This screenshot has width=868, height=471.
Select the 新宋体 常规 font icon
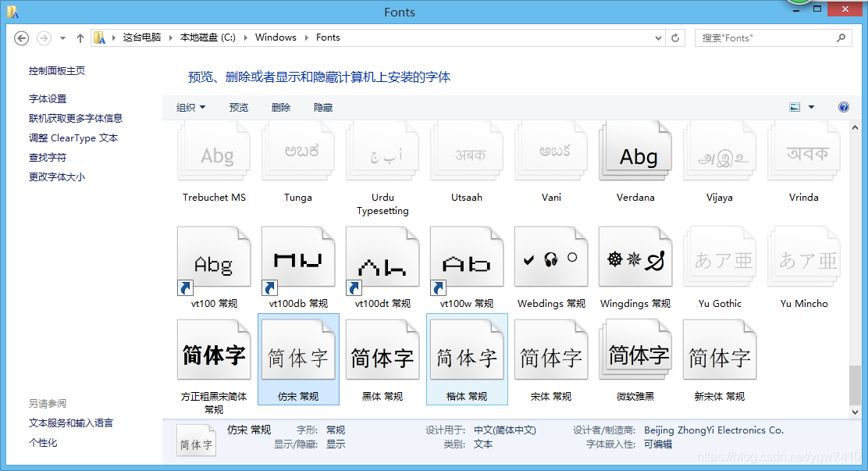coord(720,350)
